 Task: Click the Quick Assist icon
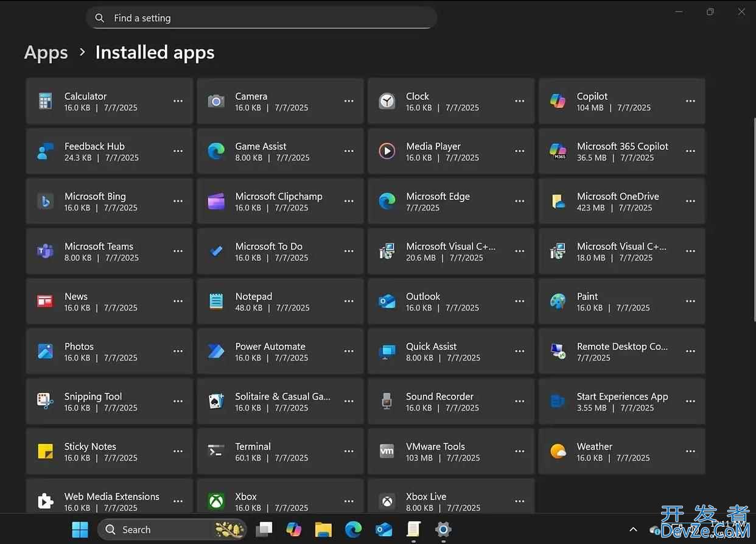point(387,351)
